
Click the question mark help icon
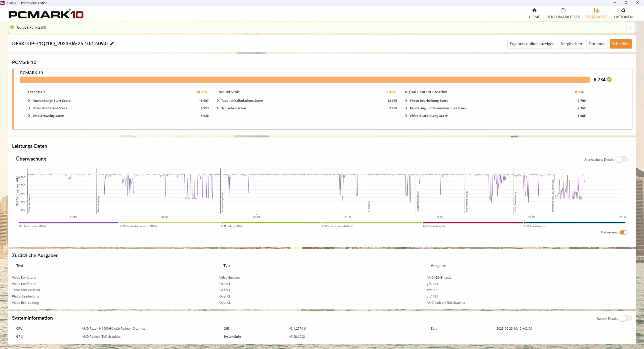[630, 27]
